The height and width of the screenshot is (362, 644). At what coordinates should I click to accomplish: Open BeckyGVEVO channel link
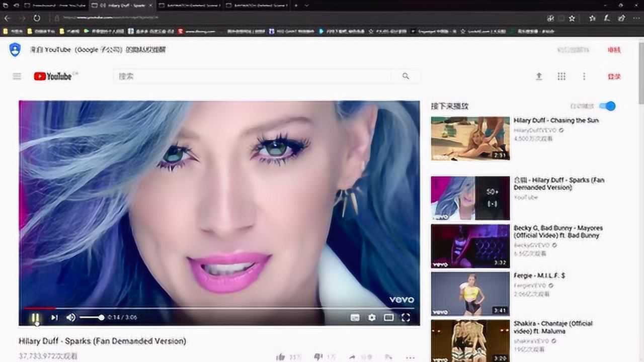point(531,245)
